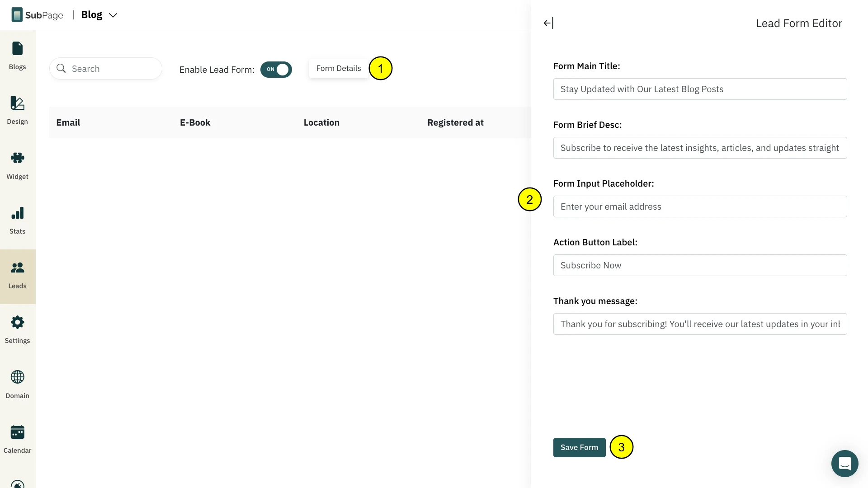The image size is (868, 488).
Task: Open the chat support bubble
Action: point(844,463)
